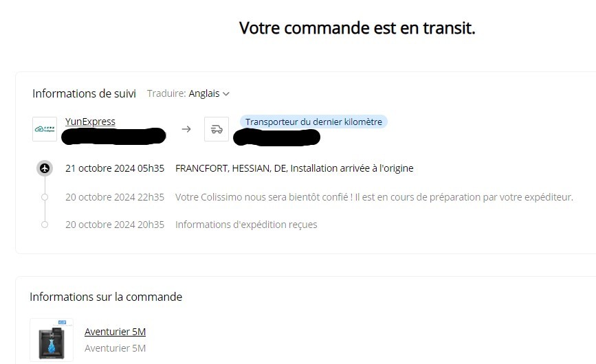The width and height of the screenshot is (596, 364).
Task: Click the YunExpress carrier logo icon
Action: click(x=45, y=129)
